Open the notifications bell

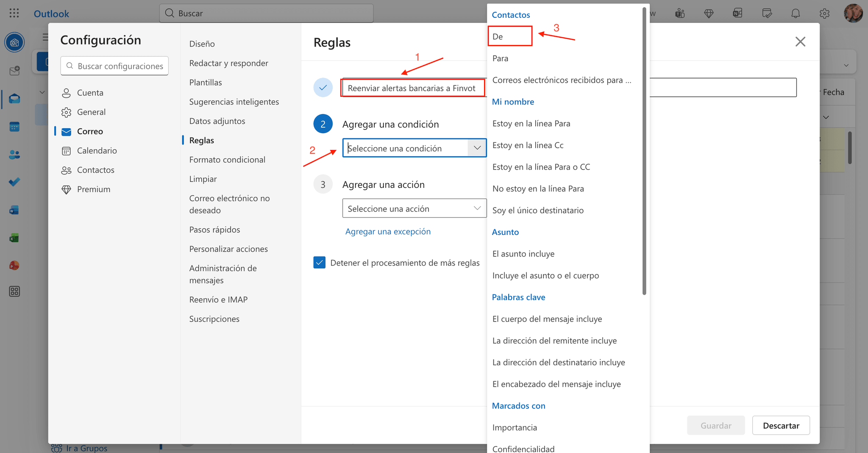pyautogui.click(x=796, y=14)
